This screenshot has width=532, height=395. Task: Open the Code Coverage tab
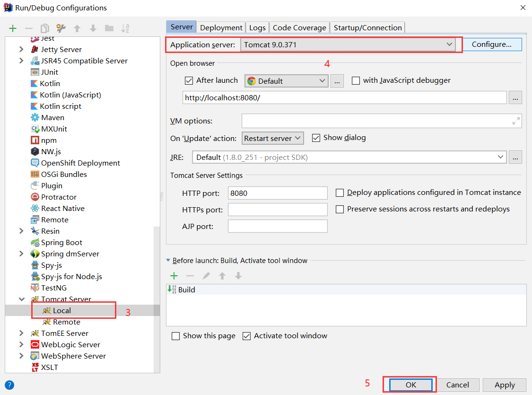(299, 27)
